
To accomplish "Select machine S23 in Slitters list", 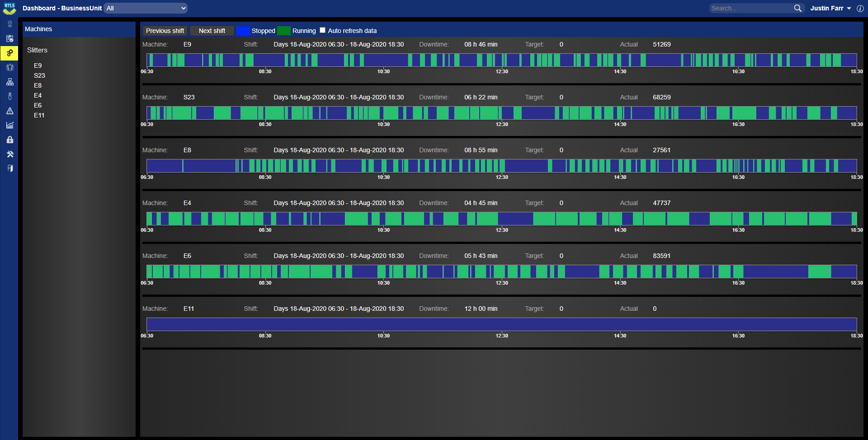I will pos(39,75).
